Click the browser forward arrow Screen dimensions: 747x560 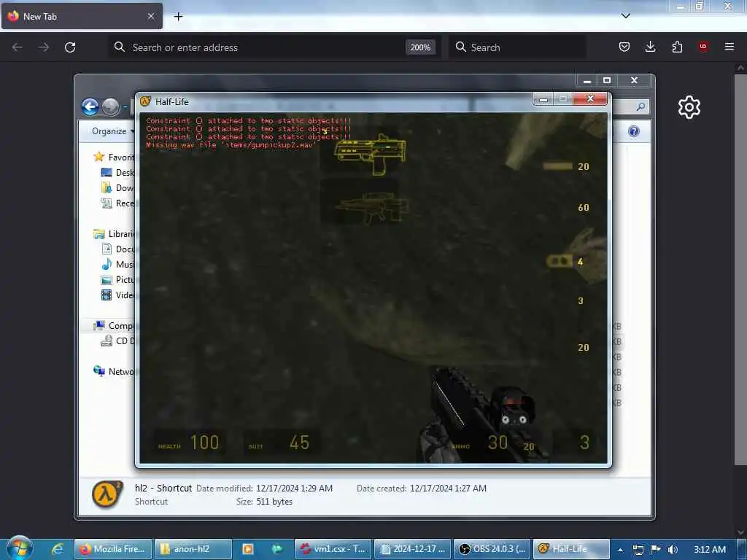coord(44,47)
